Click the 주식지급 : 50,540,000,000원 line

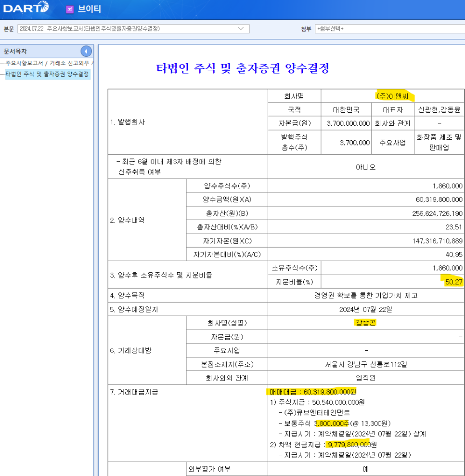(317, 402)
